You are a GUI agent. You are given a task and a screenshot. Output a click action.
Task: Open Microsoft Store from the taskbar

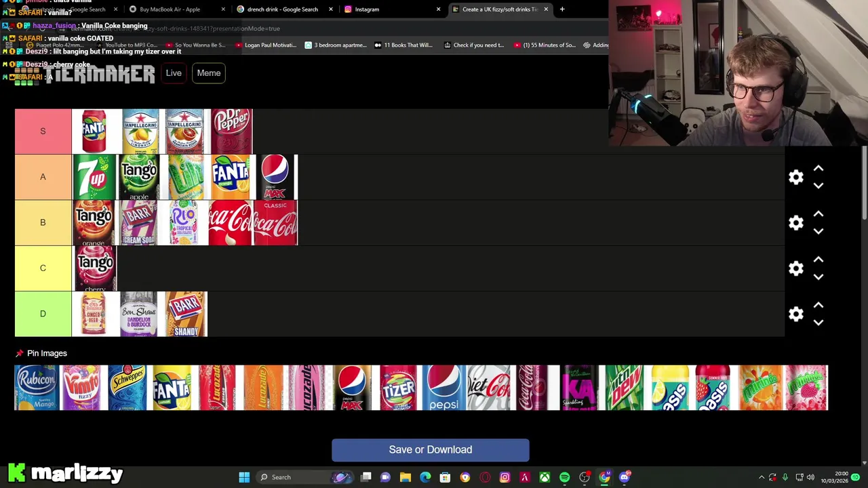[x=445, y=477]
